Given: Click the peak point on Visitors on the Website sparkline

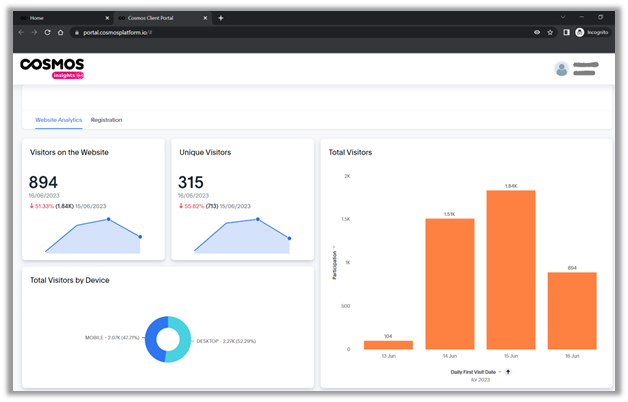Looking at the screenshot, I should click(109, 218).
